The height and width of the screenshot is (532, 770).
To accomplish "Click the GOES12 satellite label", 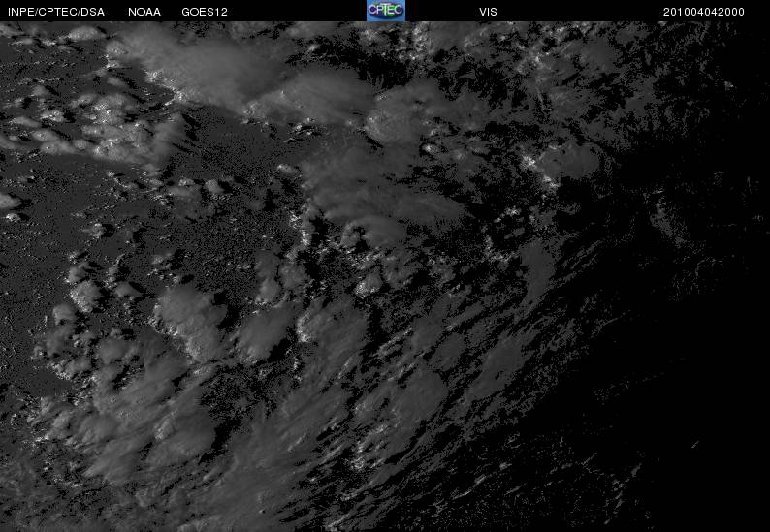I will (x=205, y=12).
